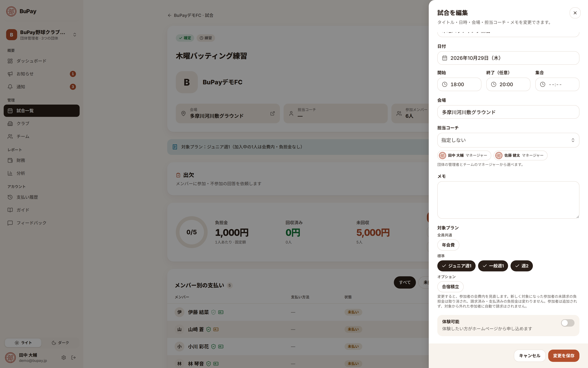Edit the 開始 time 18:00
Viewport: 588px width, 368px height.
pyautogui.click(x=459, y=84)
